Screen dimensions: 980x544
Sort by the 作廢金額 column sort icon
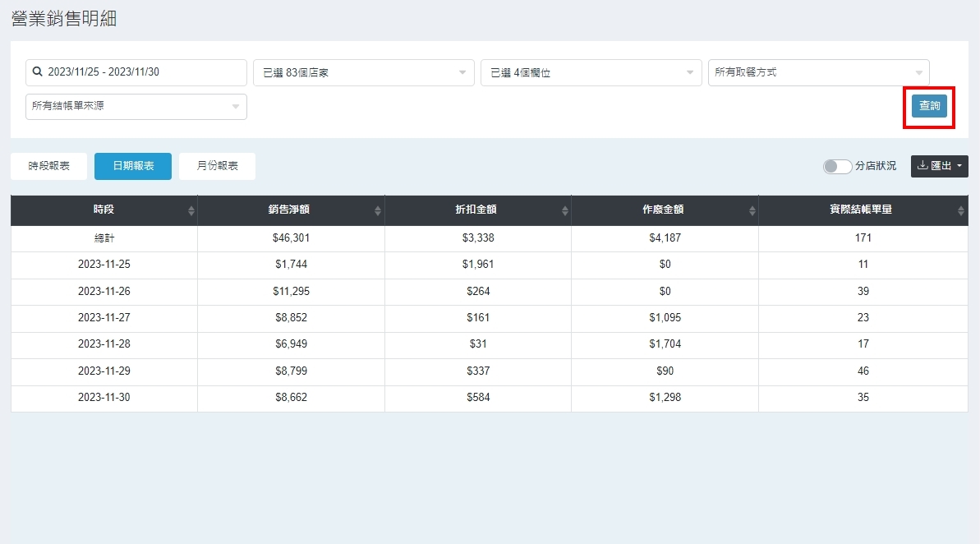point(752,211)
